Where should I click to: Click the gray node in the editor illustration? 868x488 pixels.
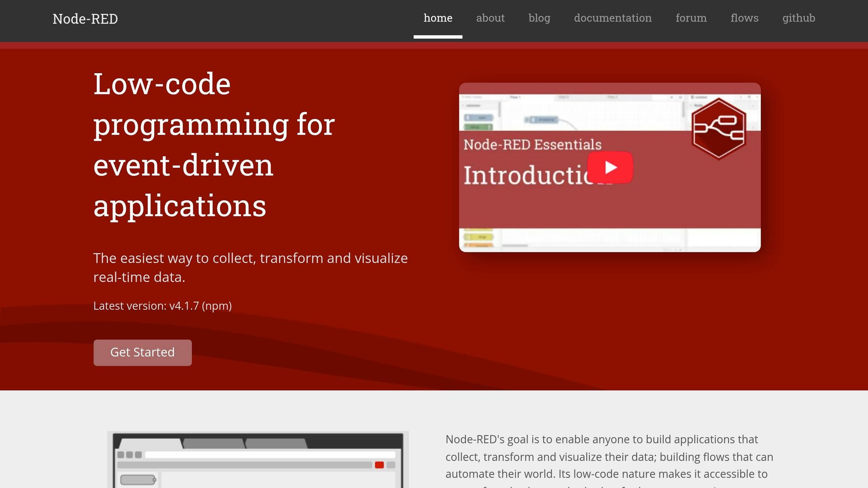coord(138,480)
